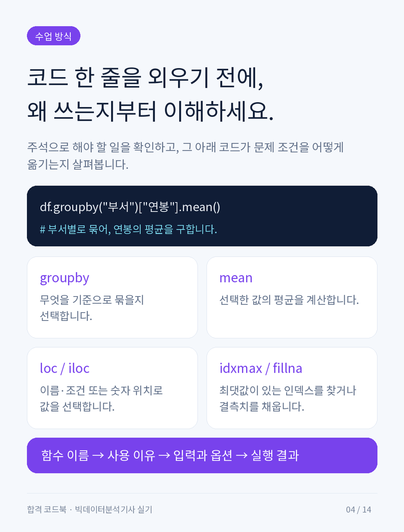
Task: Click mean description 선택한 값의 평균을 계산합니다
Action: (x=289, y=300)
